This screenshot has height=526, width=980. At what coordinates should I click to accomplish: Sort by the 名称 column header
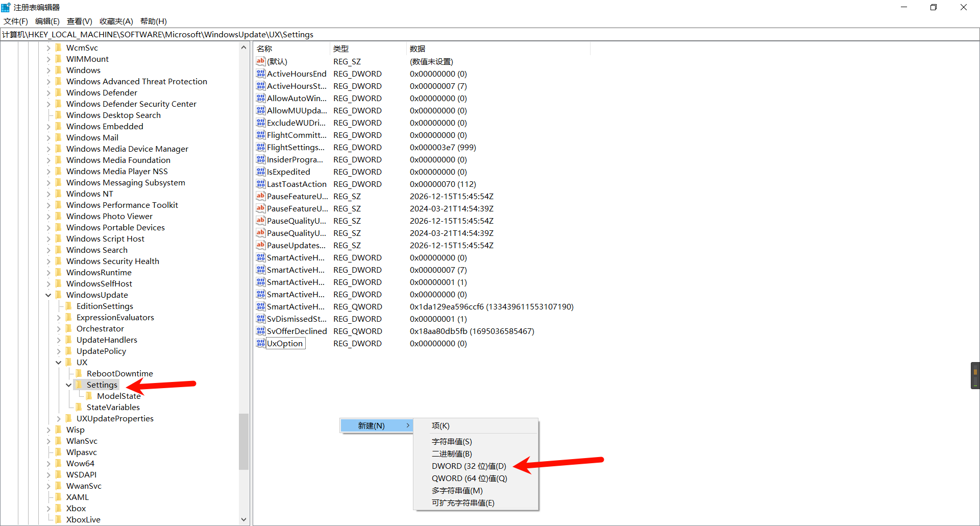tap(291, 49)
